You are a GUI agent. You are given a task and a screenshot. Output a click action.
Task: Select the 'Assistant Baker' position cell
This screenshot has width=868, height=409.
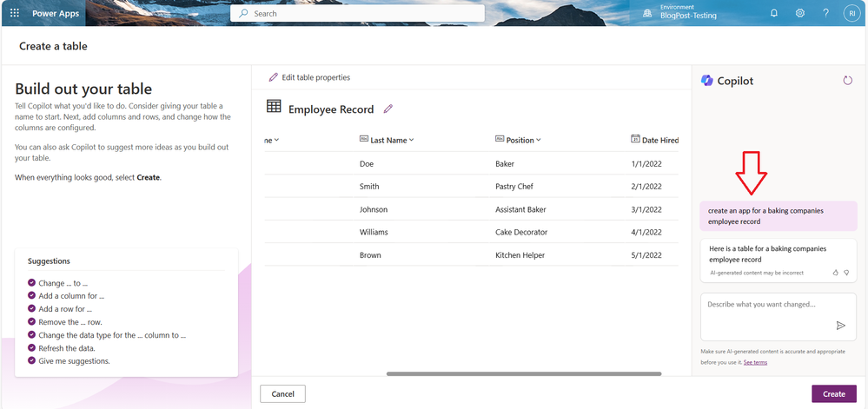pyautogui.click(x=521, y=209)
